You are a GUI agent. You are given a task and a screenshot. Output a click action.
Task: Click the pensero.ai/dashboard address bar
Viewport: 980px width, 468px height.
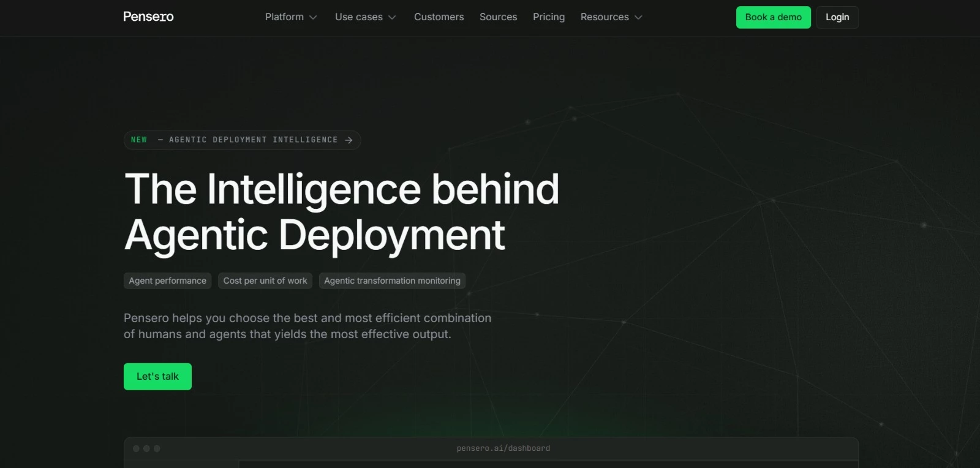503,448
